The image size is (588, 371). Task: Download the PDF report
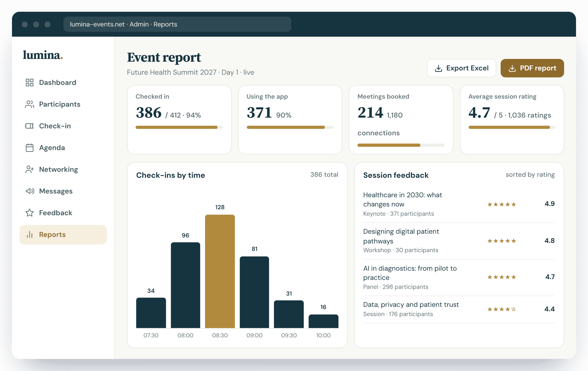click(x=532, y=68)
